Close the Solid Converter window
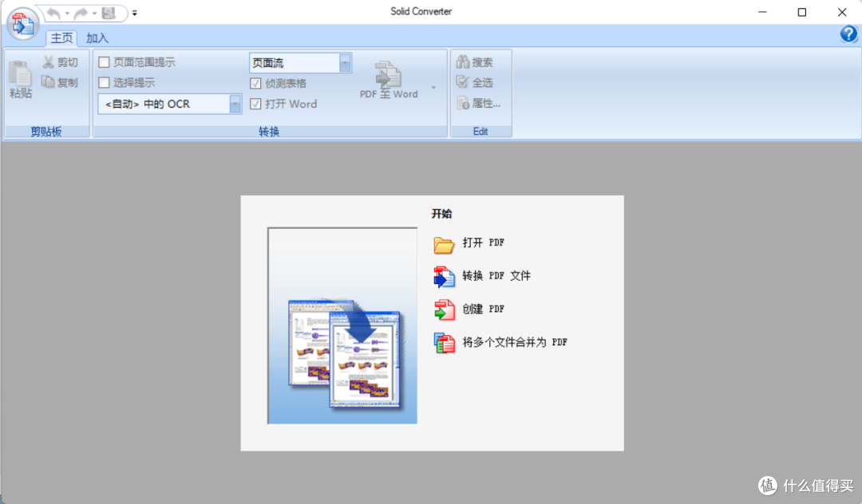Image resolution: width=862 pixels, height=504 pixels. point(842,12)
